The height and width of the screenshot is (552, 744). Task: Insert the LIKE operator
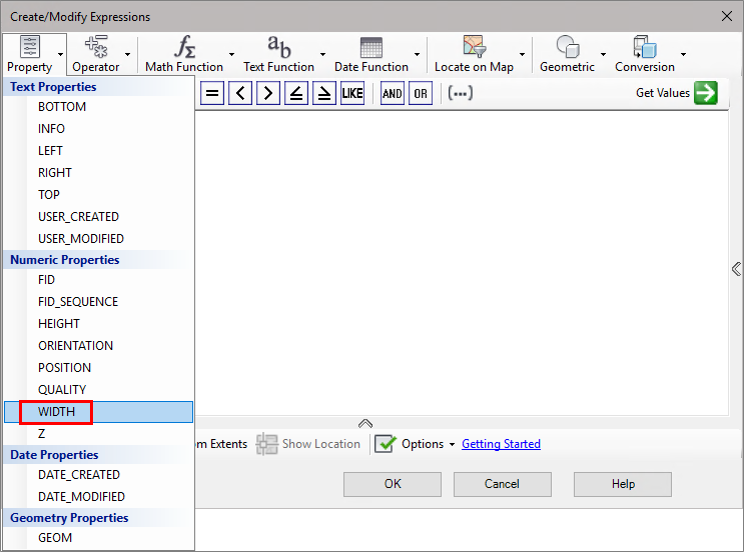pyautogui.click(x=352, y=93)
